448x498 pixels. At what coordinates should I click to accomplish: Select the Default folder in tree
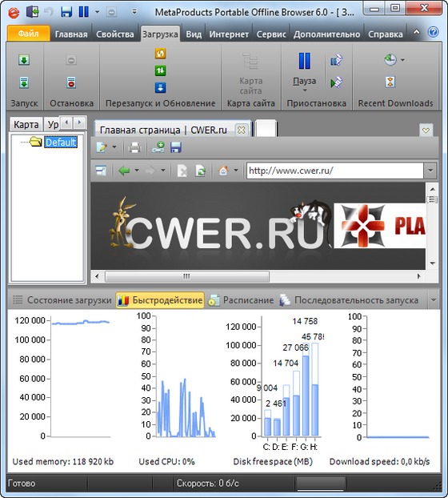coord(61,142)
